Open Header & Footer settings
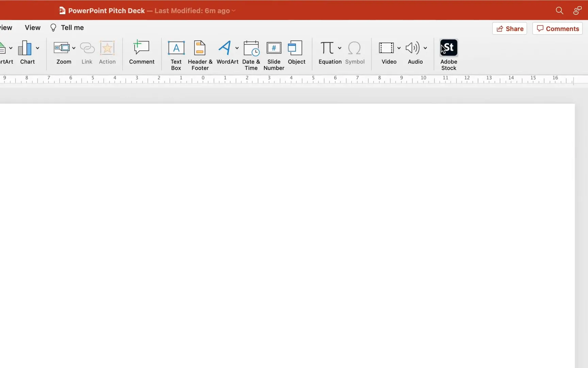 coord(200,54)
